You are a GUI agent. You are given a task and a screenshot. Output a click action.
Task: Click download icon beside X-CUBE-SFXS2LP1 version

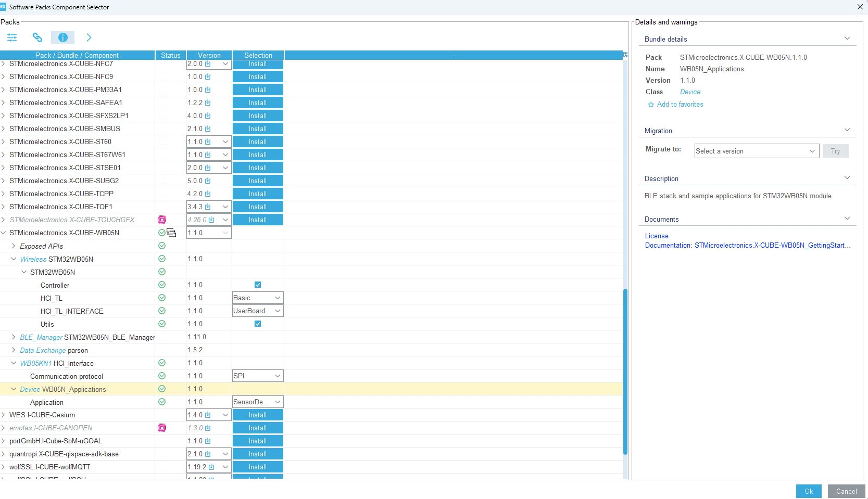pos(208,116)
